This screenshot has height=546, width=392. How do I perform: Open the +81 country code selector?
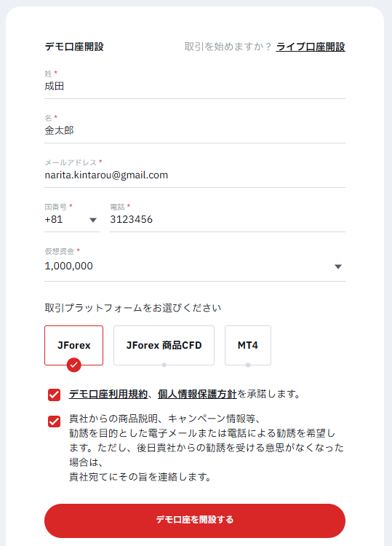tap(72, 219)
